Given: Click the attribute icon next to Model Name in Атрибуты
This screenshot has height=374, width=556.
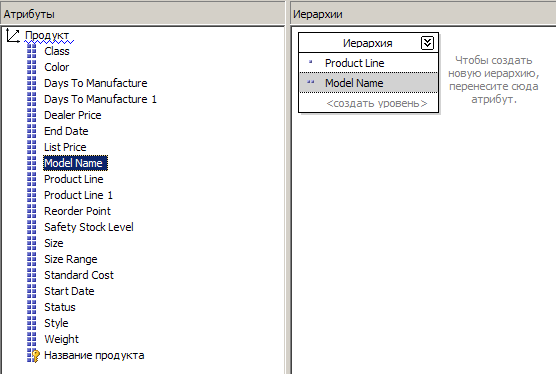Looking at the screenshot, I should coord(32,163).
